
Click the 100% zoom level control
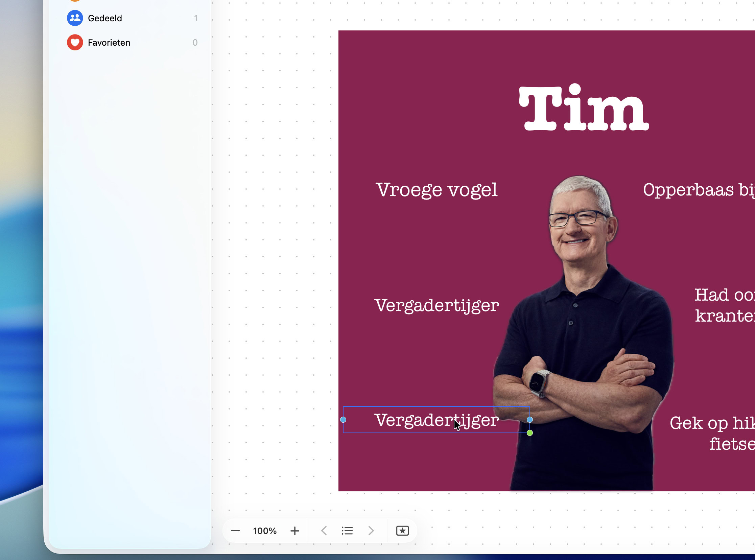tap(265, 531)
